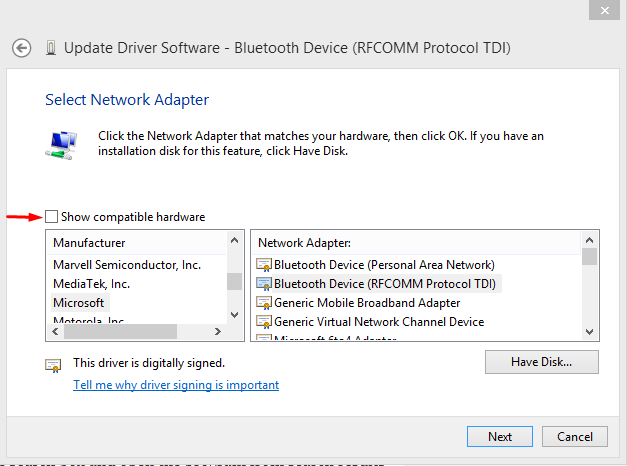Click the Network Adapter list scrollbar thumb
Viewport: 627px width, 466px height.
[589, 256]
